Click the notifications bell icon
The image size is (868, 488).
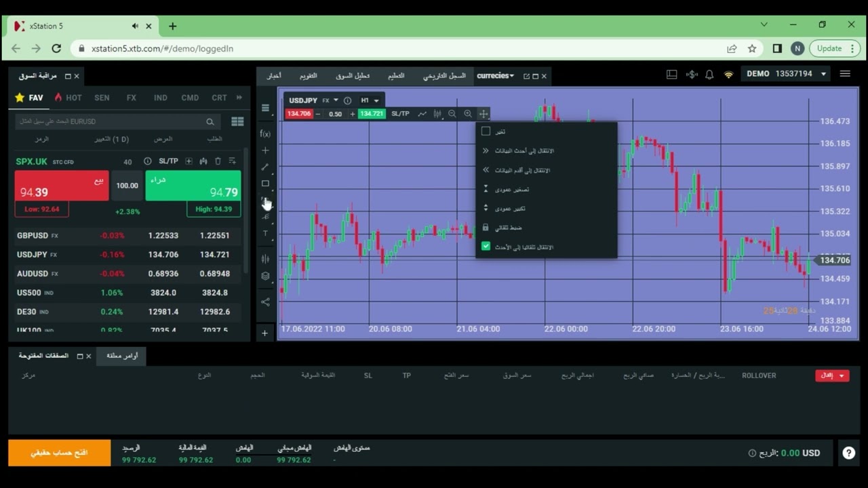709,74
